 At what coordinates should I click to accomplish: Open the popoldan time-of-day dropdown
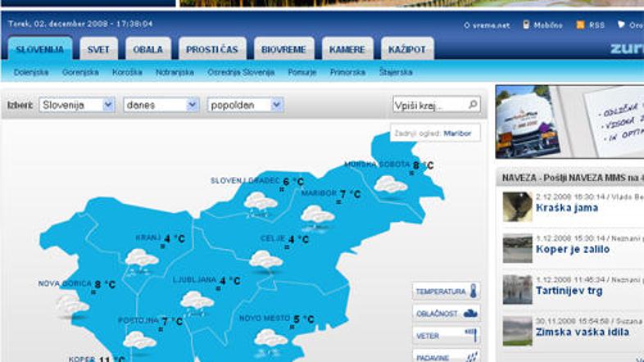[245, 105]
